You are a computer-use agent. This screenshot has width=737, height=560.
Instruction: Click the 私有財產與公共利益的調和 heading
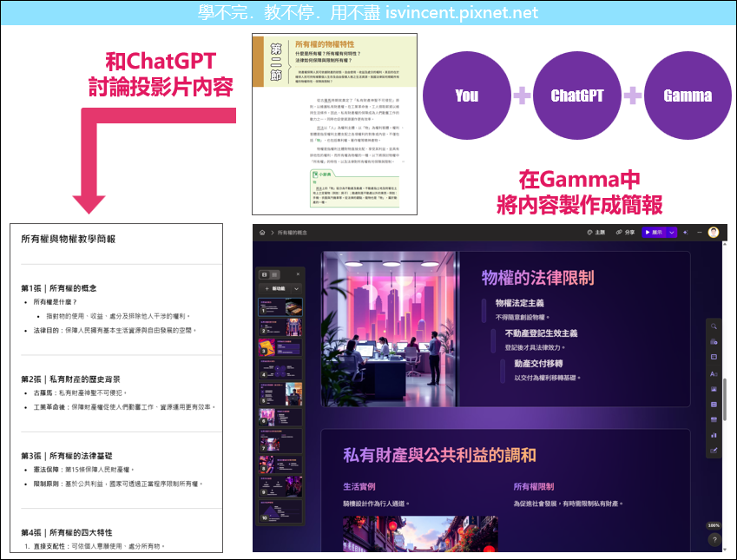pos(439,455)
